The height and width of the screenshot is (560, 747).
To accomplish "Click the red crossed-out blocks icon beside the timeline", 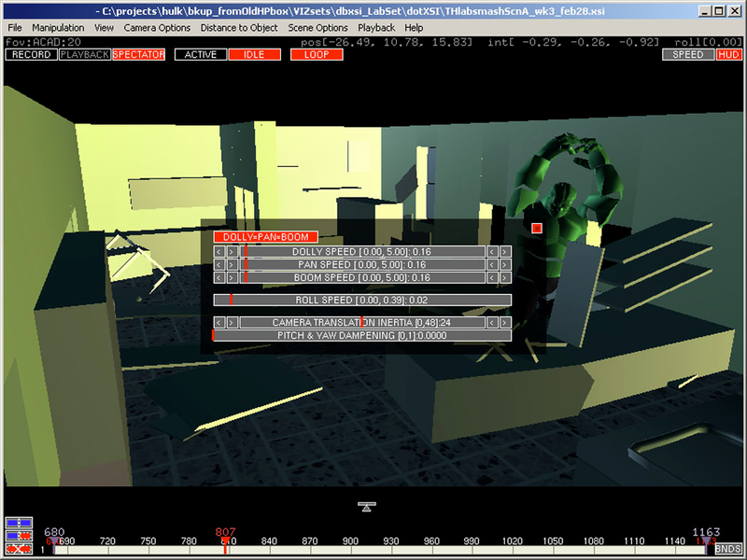I will point(19,549).
